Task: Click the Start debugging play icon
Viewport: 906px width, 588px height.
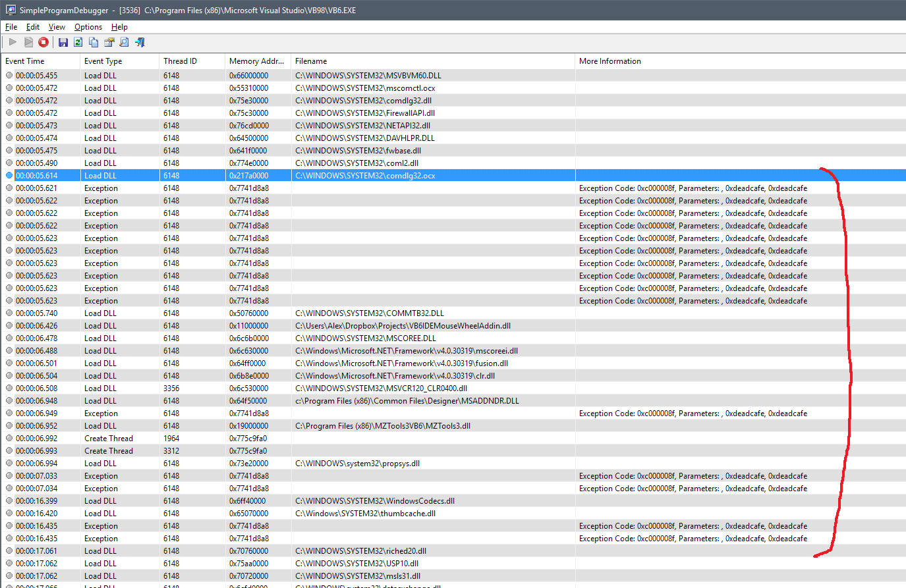Action: click(x=13, y=42)
